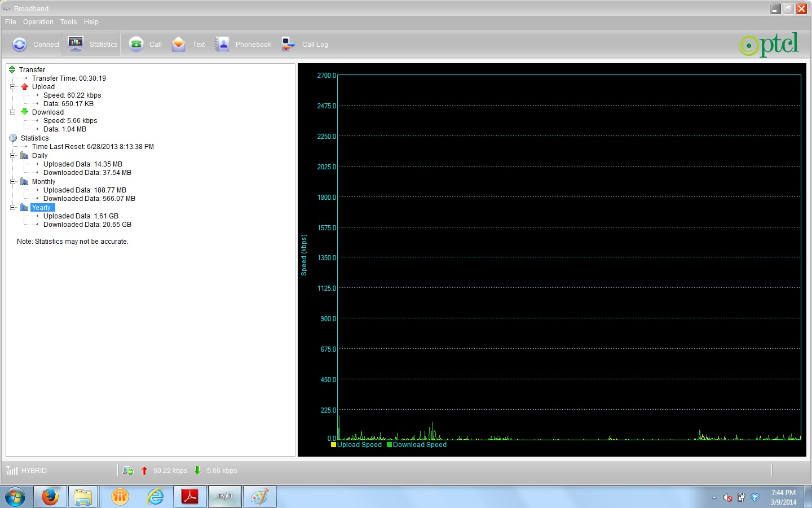Click the yellow Upload Speed legend swatch
Viewport: 812px width, 508px height.
[x=333, y=445]
